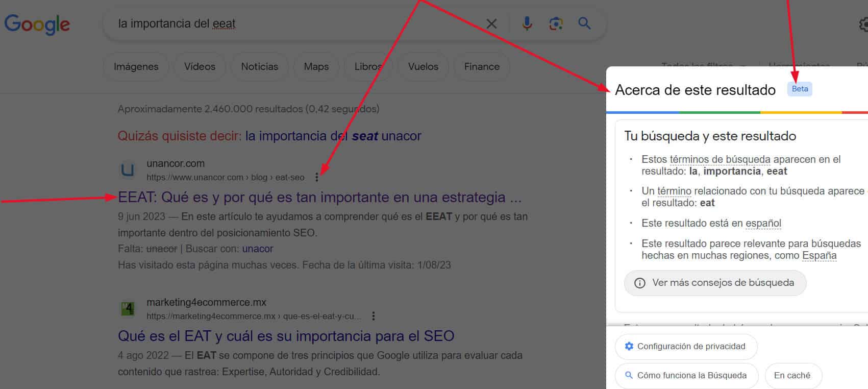
Task: Start voice search with the microphone icon
Action: [527, 23]
